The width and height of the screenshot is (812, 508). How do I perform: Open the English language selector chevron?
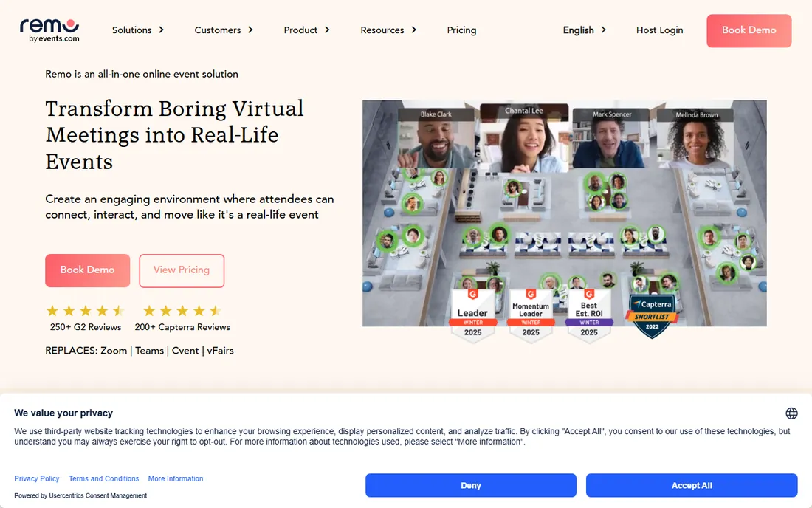point(603,30)
